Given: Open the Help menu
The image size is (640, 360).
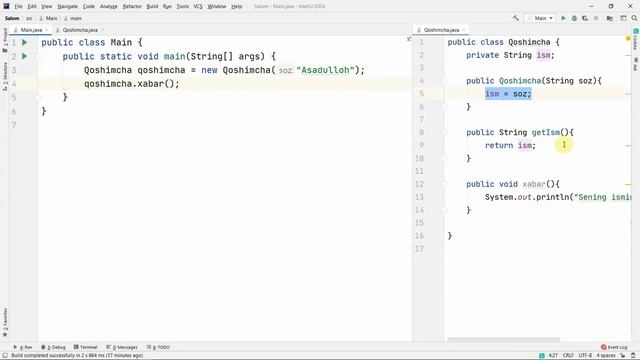Looking at the screenshot, I should pyautogui.click(x=236, y=7).
